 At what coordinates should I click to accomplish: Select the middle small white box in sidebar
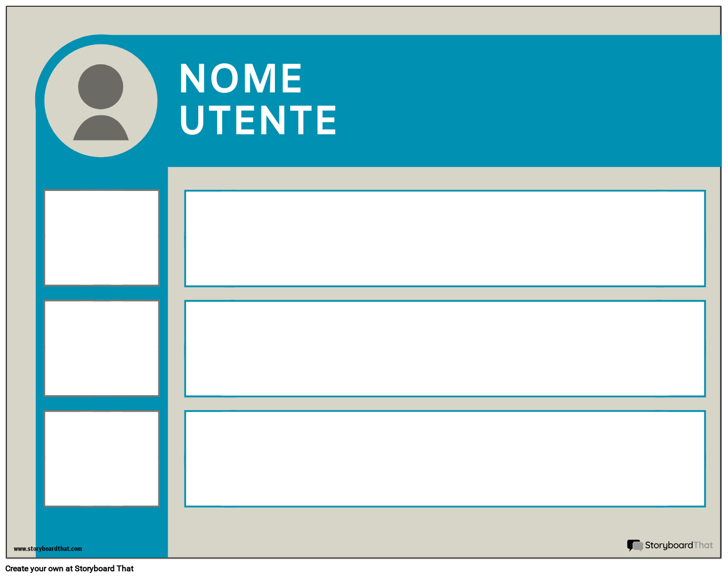102,348
